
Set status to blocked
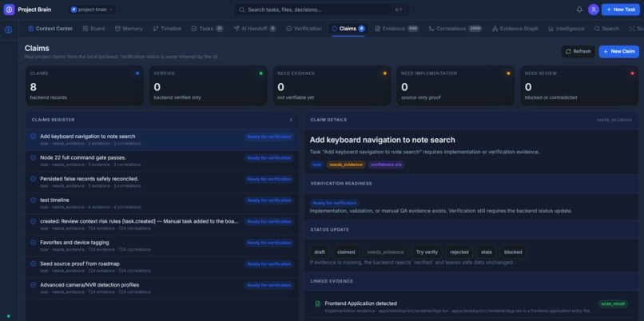[513, 252]
